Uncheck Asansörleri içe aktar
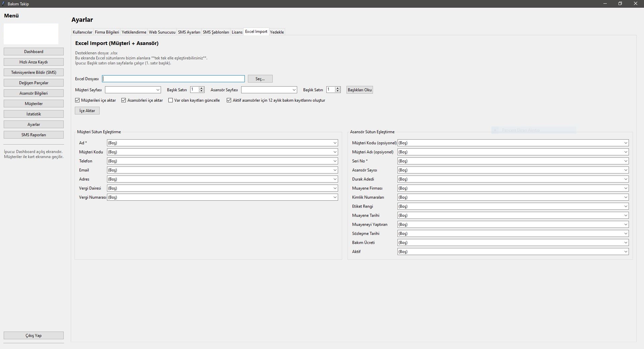The width and height of the screenshot is (644, 349). (124, 100)
